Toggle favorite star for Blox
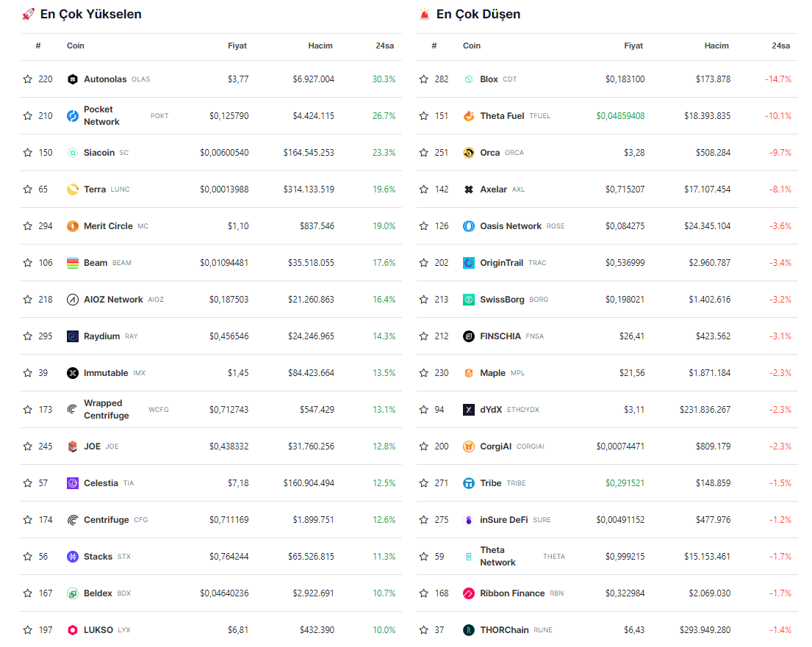812x647 pixels. (x=424, y=79)
